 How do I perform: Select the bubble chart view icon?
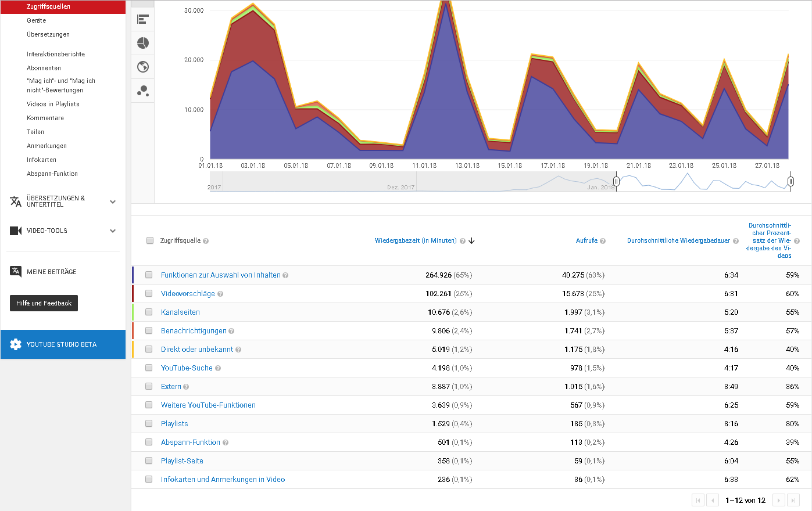point(143,91)
